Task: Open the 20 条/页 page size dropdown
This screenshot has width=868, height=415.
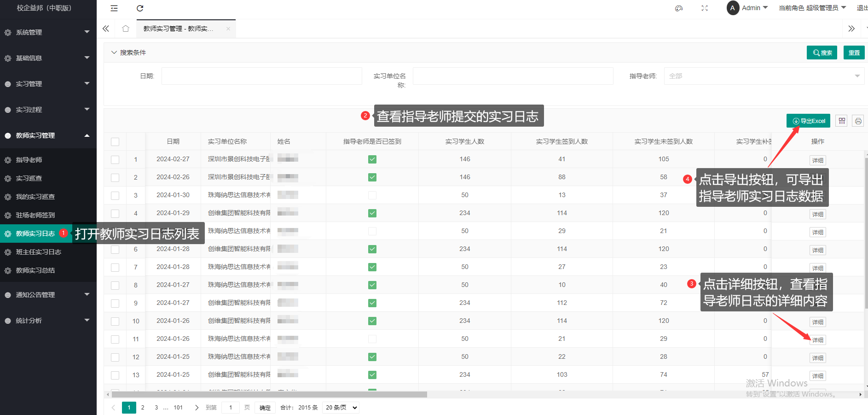Action: pos(341,408)
